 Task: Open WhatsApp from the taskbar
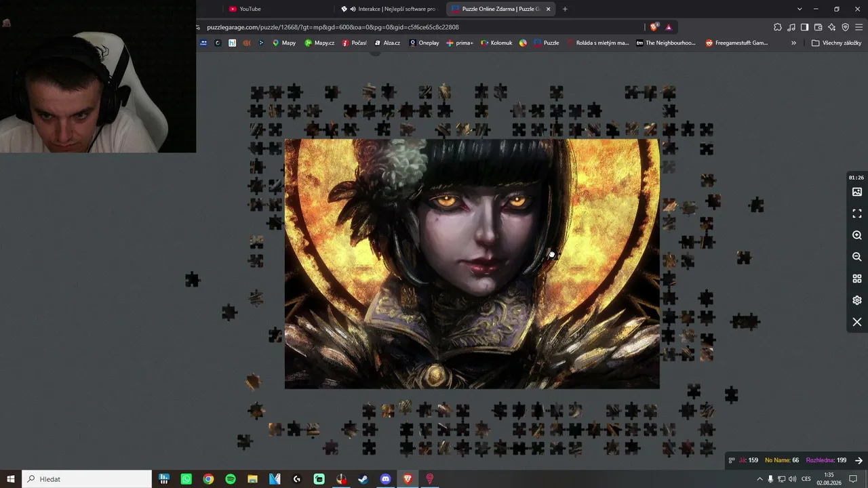(x=186, y=479)
